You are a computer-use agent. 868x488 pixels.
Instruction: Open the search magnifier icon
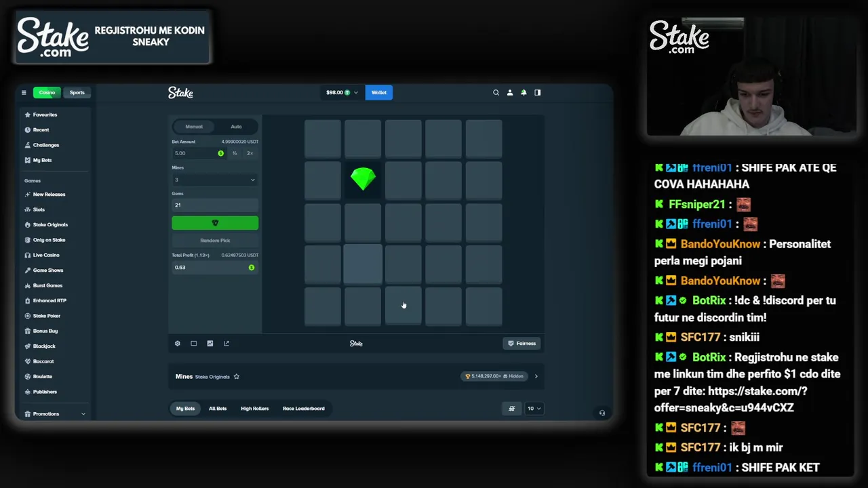[496, 93]
